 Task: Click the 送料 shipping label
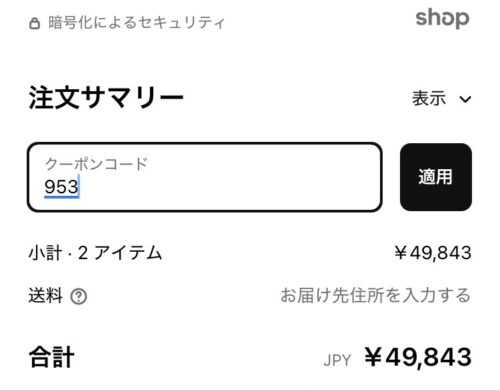coord(45,296)
